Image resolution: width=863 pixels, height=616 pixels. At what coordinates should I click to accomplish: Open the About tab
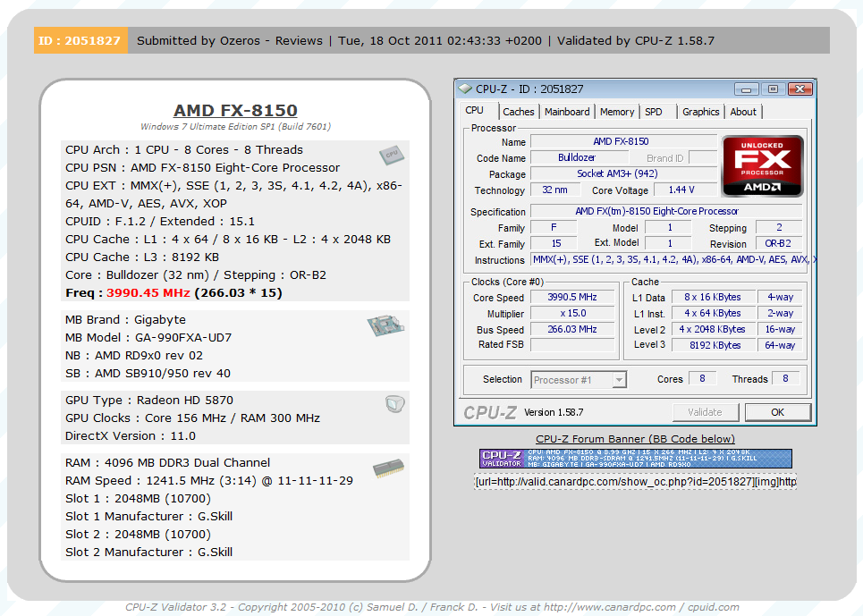tap(743, 112)
